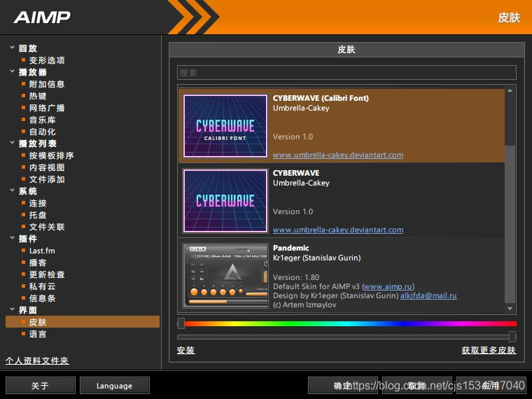This screenshot has width=532, height=399.
Task: Collapse the 界面 tree section
Action: pos(12,309)
